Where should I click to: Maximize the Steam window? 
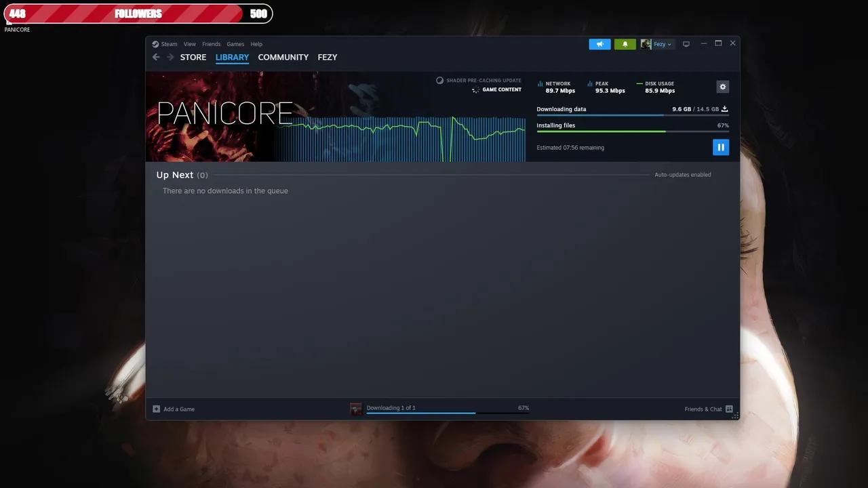click(718, 43)
